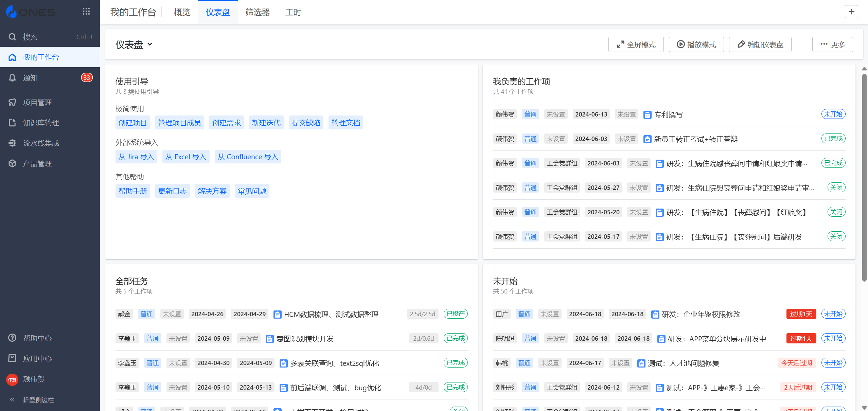Open the 更多 options menu

[x=832, y=44]
